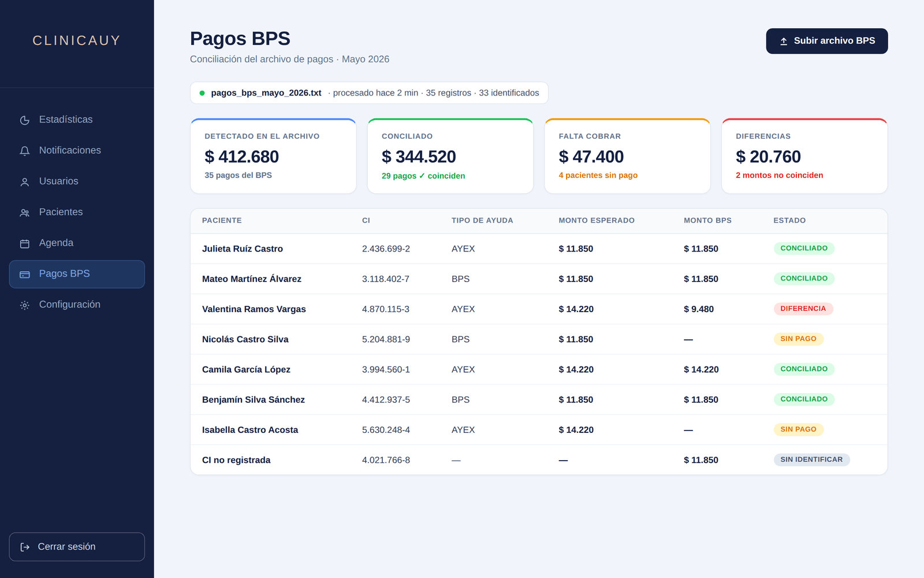Click the Agenda calendar icon
924x578 pixels.
point(25,243)
